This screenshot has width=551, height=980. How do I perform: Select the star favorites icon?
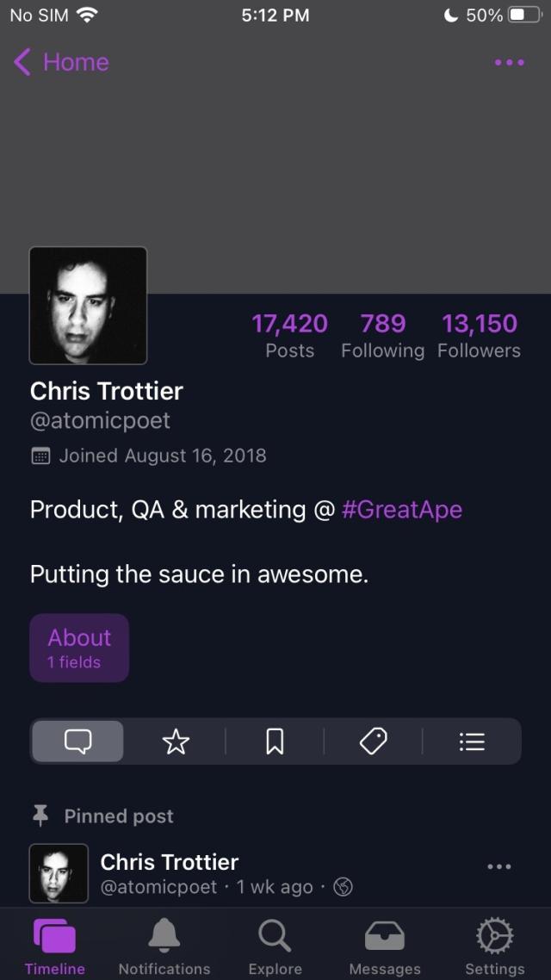[176, 741]
